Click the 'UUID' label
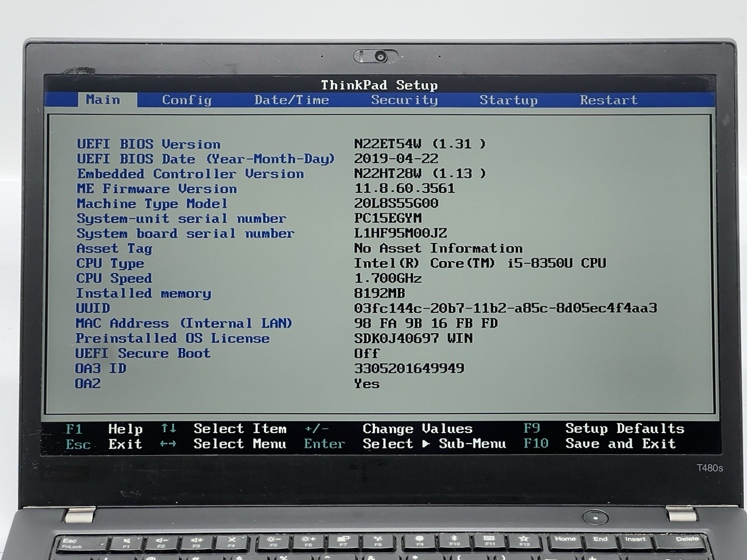The height and width of the screenshot is (560, 747). point(93,308)
